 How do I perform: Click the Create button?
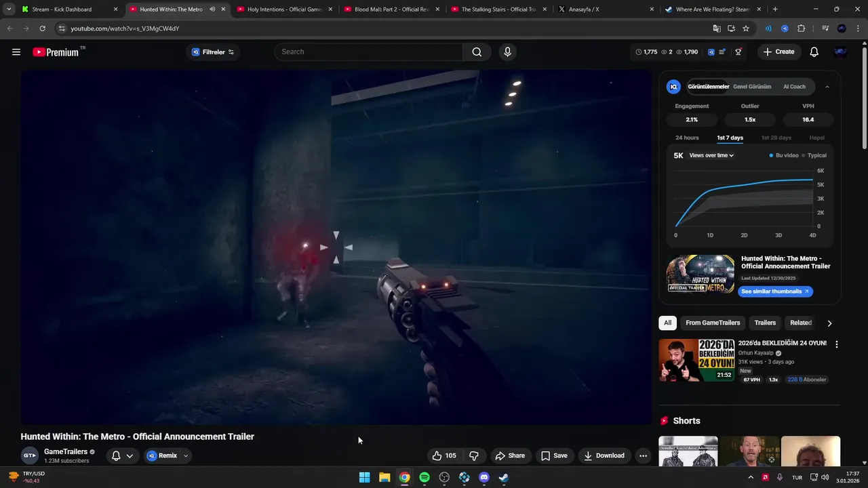[x=778, y=52]
